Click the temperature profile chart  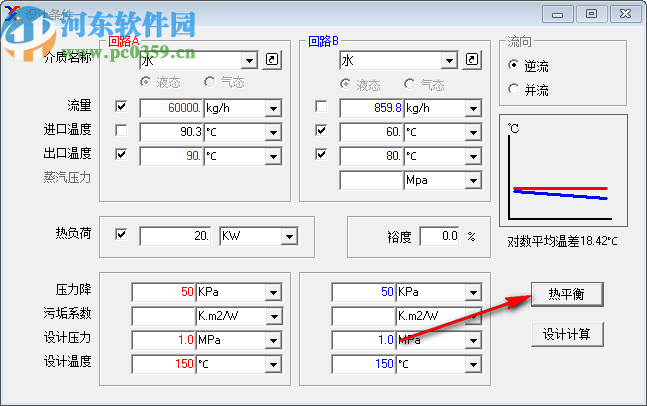click(563, 171)
